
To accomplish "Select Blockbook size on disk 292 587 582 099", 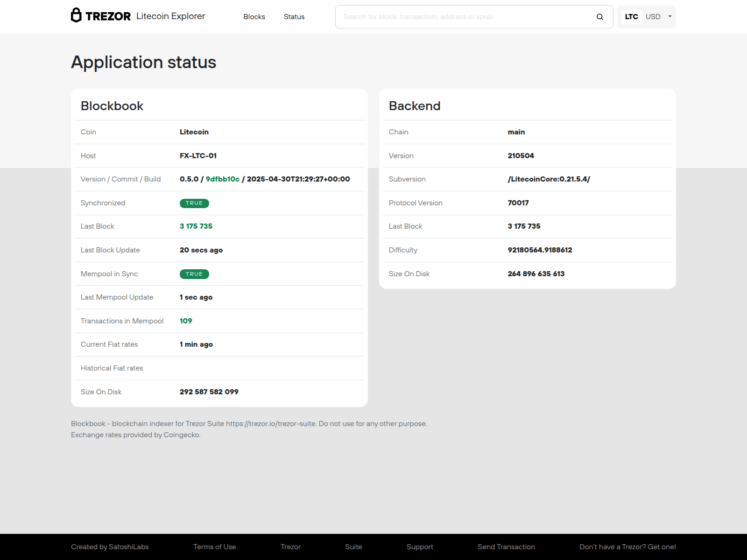I will click(209, 392).
